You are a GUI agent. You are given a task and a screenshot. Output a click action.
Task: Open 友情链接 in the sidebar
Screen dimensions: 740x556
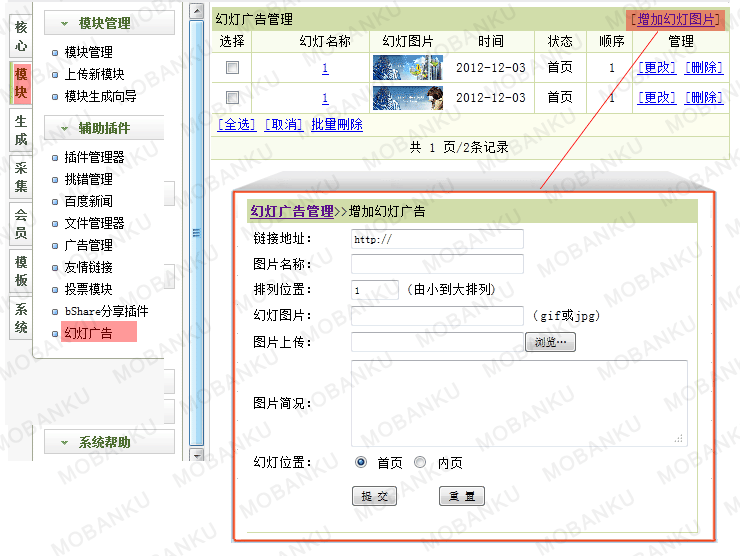88,268
